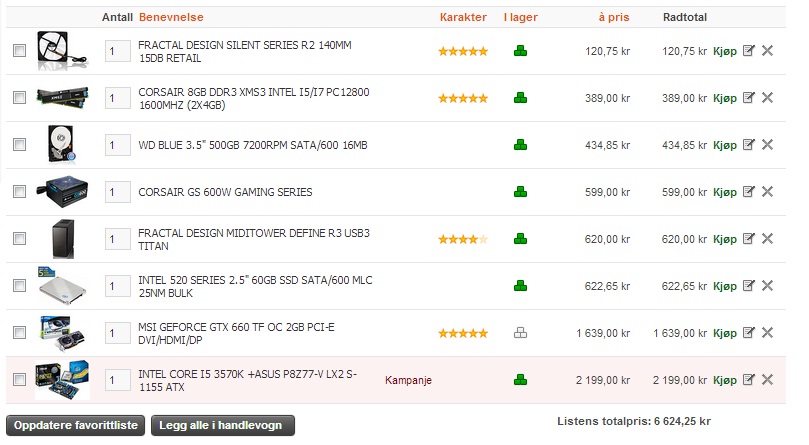This screenshot has width=809, height=445.
Task: Click edit icon for WD Blue 500GB row
Action: pos(749,145)
